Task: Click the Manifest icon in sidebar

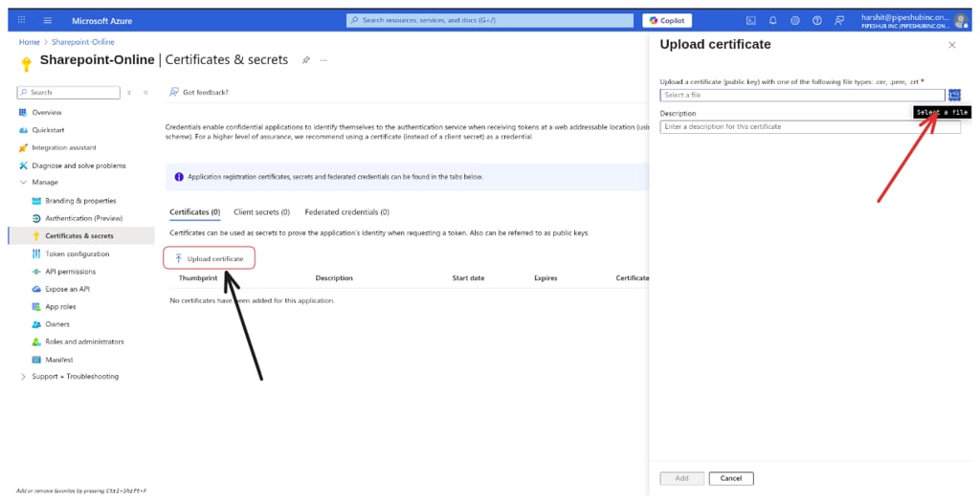Action: (x=36, y=360)
